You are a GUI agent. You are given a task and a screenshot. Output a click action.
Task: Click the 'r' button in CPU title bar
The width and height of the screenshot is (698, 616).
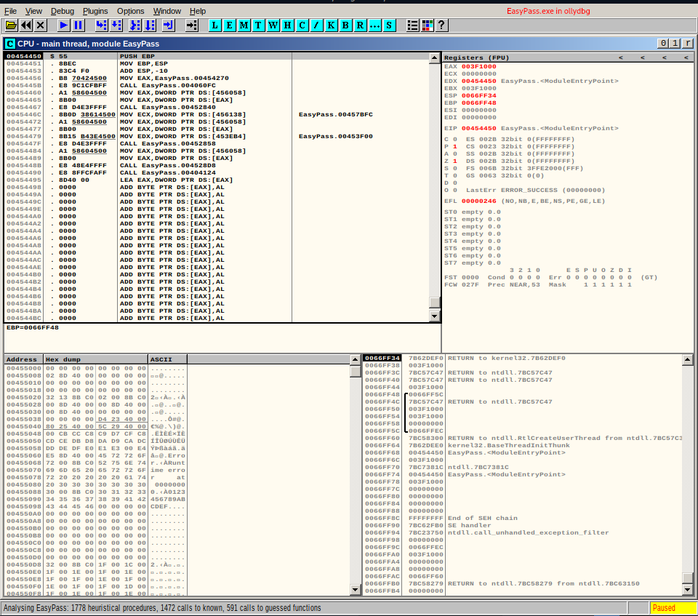[x=687, y=44]
